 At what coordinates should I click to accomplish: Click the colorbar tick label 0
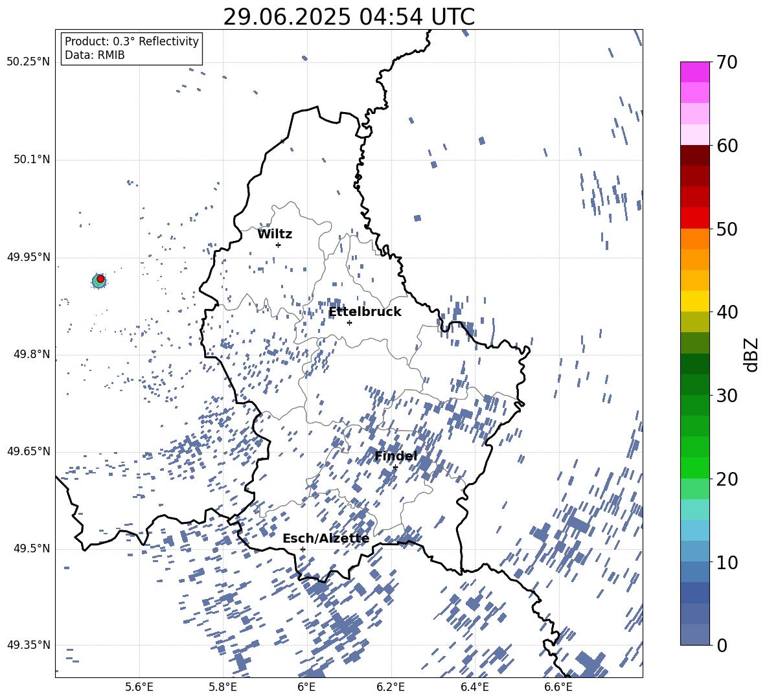click(722, 645)
